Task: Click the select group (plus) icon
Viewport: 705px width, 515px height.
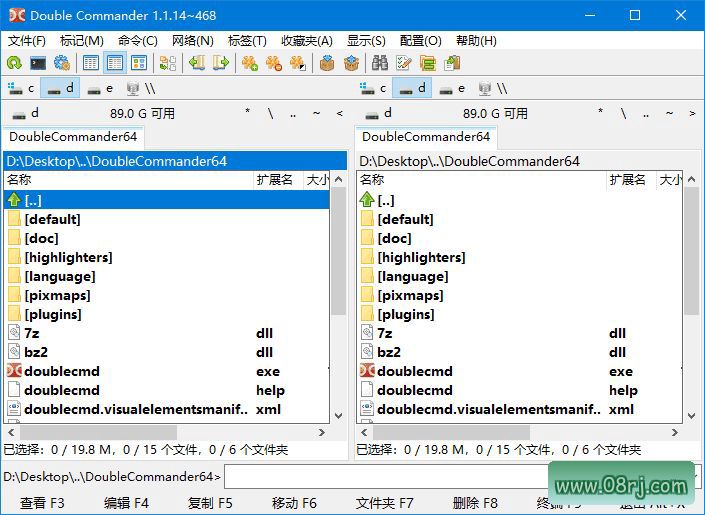Action: [x=250, y=63]
